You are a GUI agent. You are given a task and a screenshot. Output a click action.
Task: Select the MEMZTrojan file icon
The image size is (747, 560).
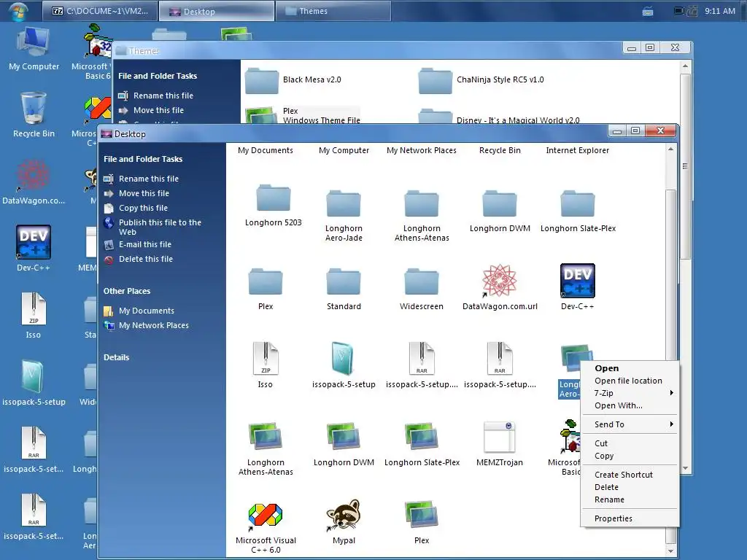pyautogui.click(x=500, y=437)
